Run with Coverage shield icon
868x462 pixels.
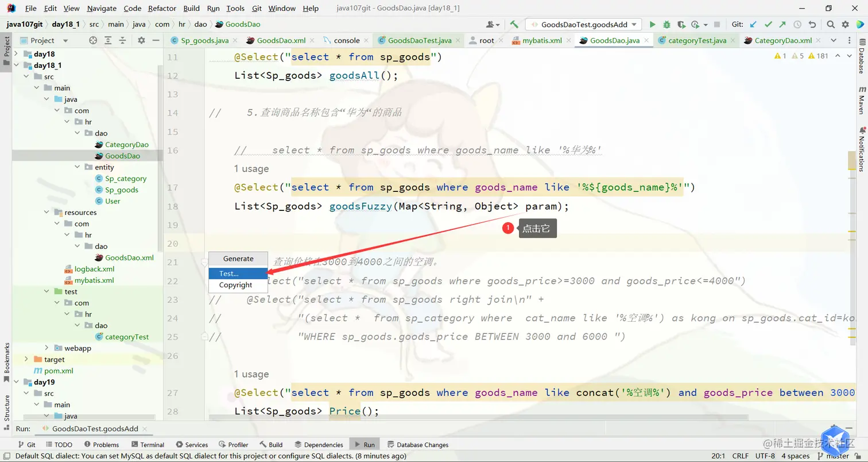681,25
